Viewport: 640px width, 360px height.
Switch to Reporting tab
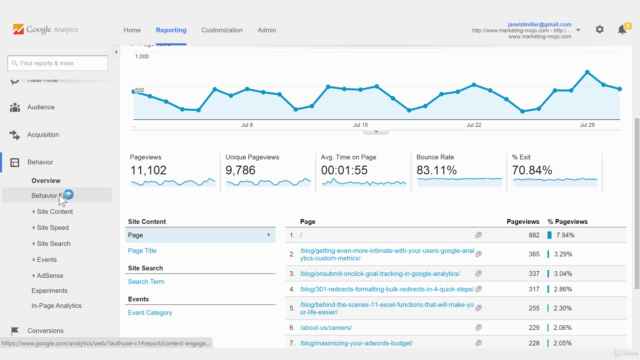click(x=171, y=30)
